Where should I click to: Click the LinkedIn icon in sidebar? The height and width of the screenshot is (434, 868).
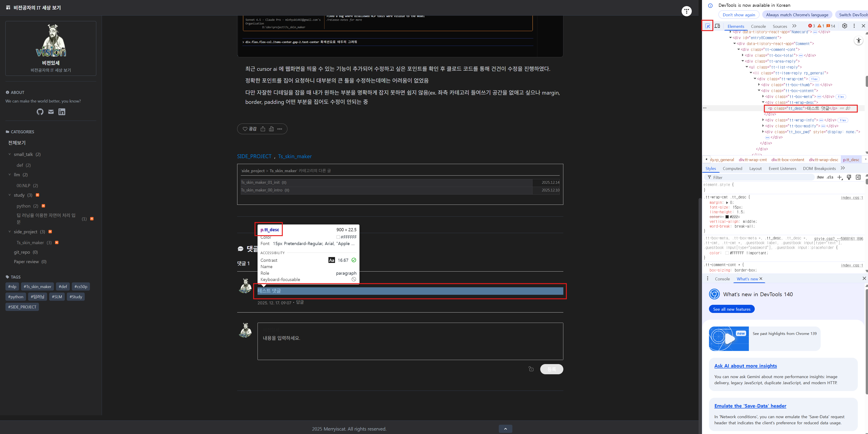tap(62, 112)
